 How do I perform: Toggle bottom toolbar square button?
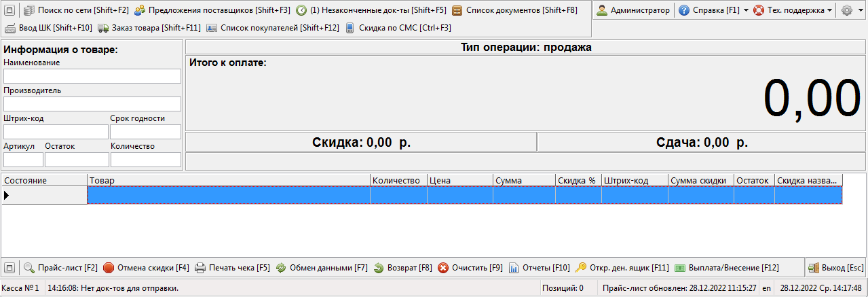pyautogui.click(x=10, y=268)
